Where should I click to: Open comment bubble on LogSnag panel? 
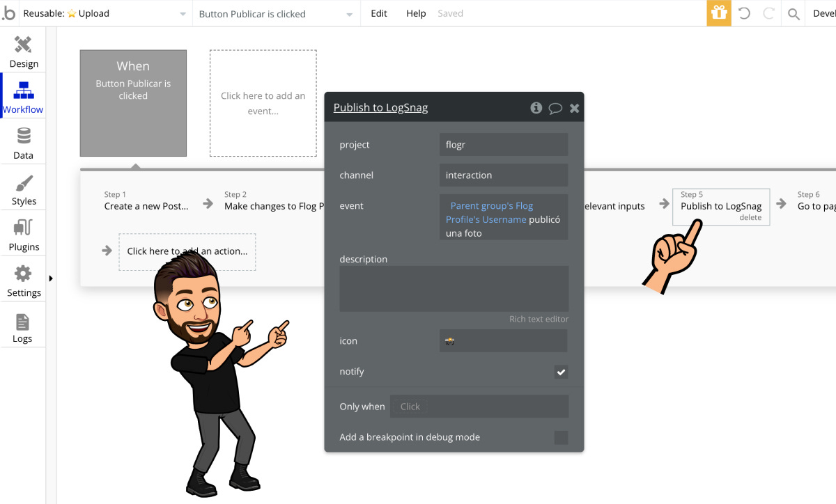555,108
